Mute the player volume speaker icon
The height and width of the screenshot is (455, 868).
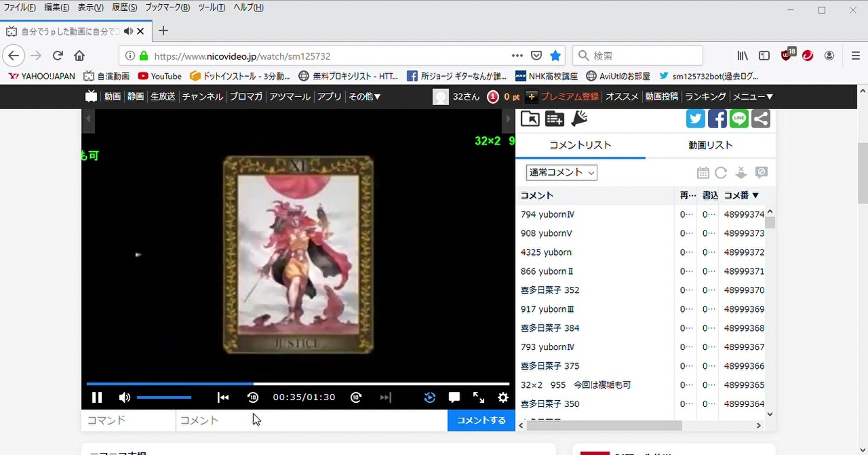coord(124,397)
